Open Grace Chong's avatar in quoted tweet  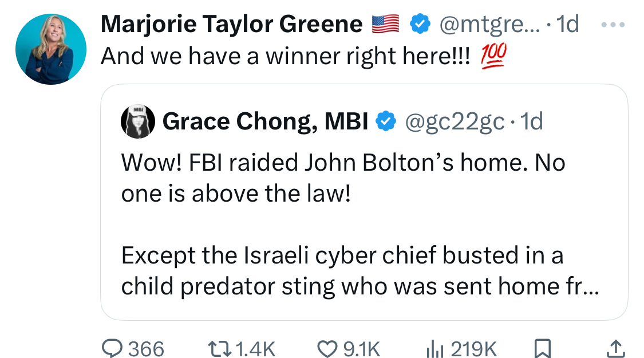(x=138, y=121)
